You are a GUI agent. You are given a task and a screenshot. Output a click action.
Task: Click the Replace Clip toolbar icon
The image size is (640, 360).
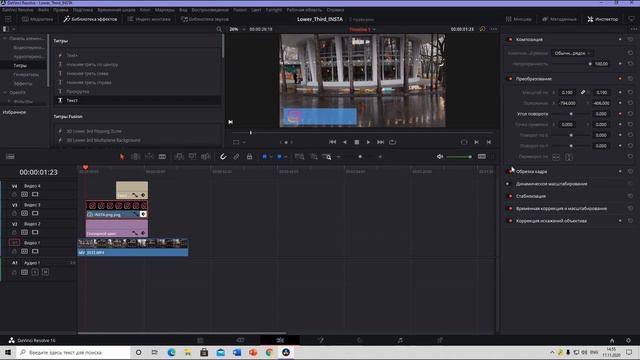[205, 157]
